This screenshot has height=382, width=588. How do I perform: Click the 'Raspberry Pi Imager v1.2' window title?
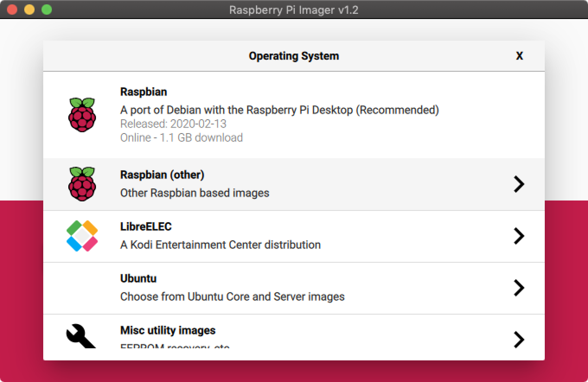click(294, 10)
